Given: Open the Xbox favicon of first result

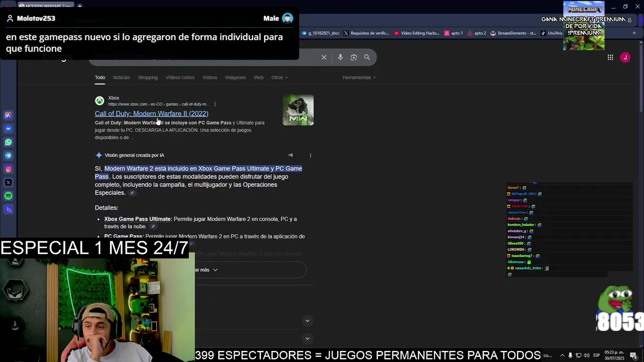Looking at the screenshot, I should click(x=100, y=101).
